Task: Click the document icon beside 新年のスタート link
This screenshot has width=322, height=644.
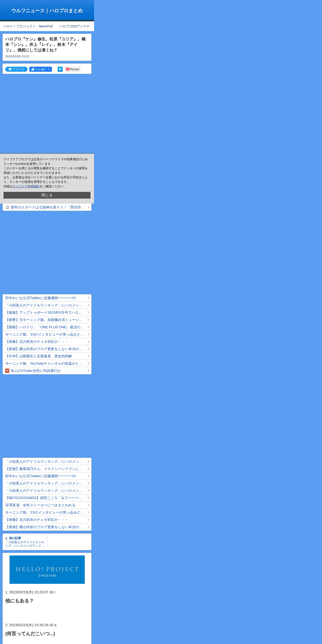Action: (x=7, y=207)
